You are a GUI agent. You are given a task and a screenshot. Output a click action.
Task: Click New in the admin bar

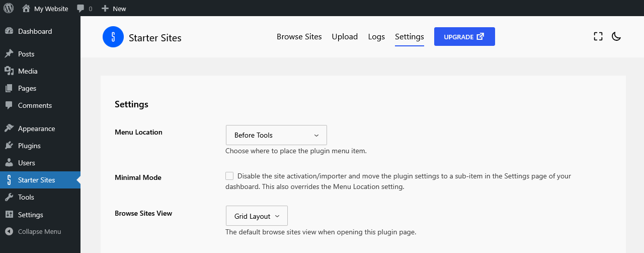(x=119, y=9)
